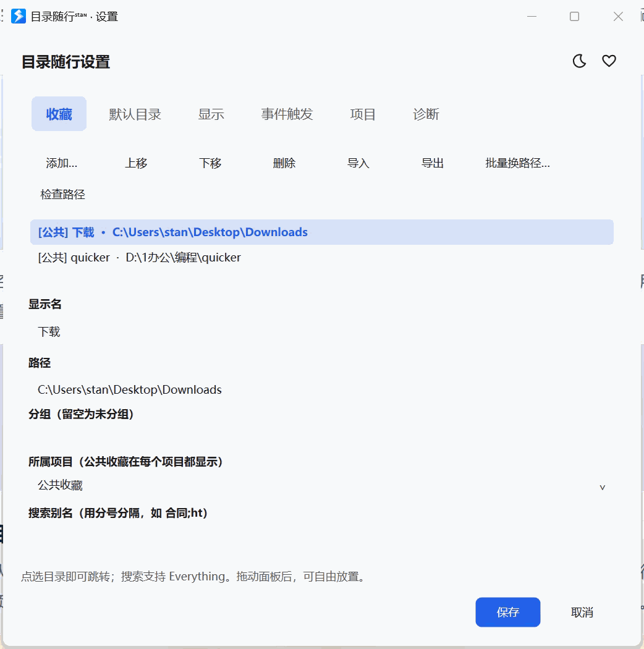This screenshot has height=649, width=644.
Task: Click the 添加... button
Action: click(62, 163)
